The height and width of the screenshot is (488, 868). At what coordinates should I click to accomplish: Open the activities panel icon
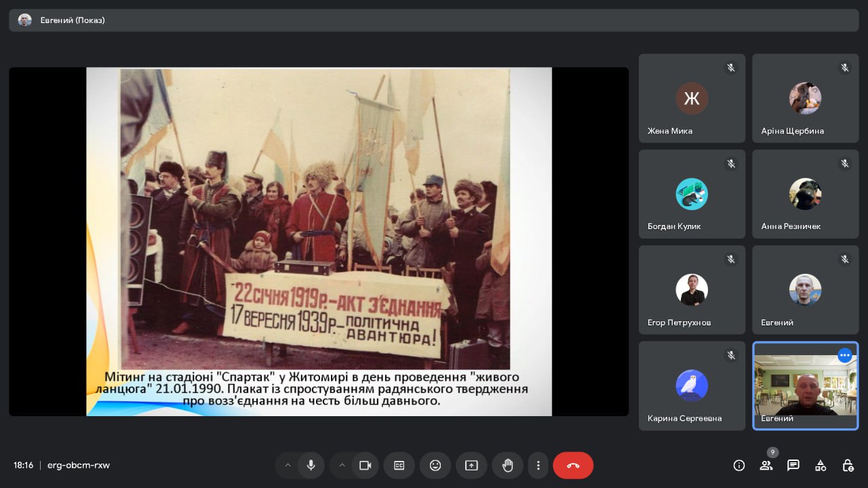[821, 465]
